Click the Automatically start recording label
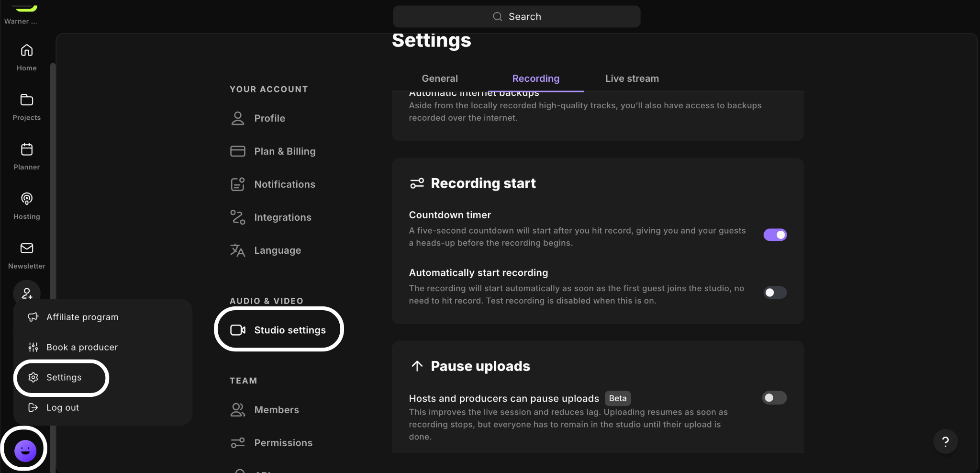 click(479, 273)
